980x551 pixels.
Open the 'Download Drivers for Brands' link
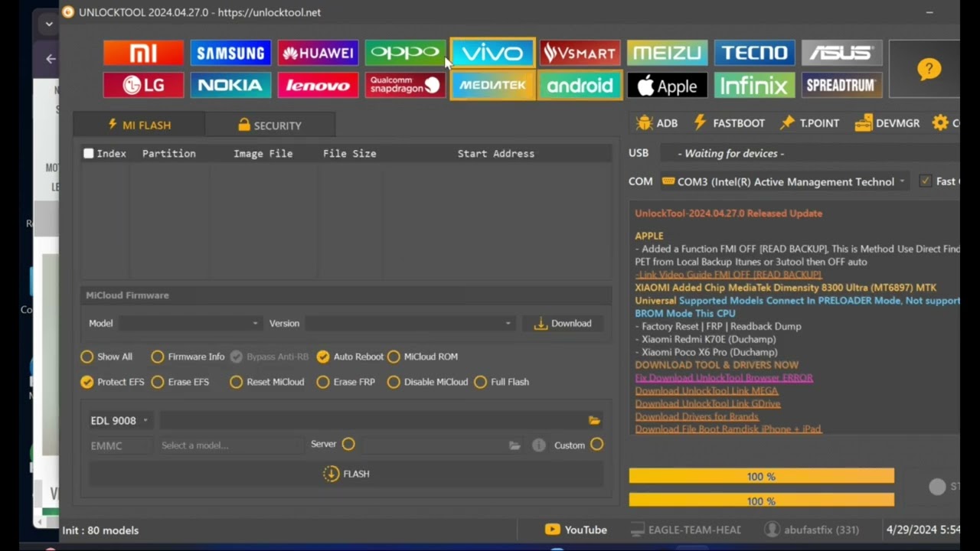point(697,416)
